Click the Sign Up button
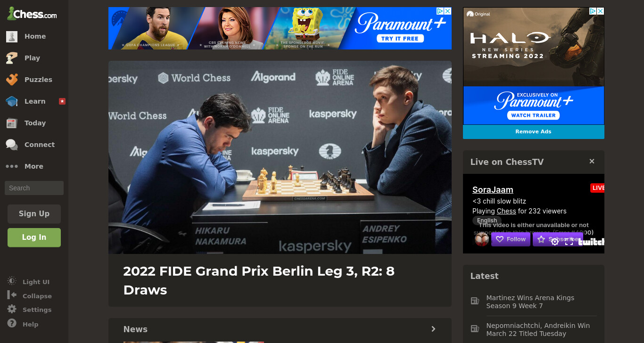644x343 pixels. [34, 214]
